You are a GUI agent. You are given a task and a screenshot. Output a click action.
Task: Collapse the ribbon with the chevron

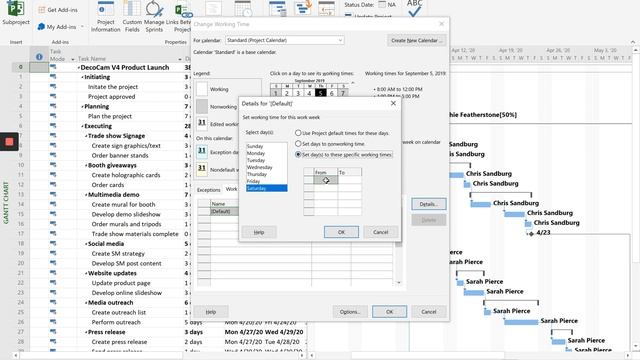click(633, 42)
